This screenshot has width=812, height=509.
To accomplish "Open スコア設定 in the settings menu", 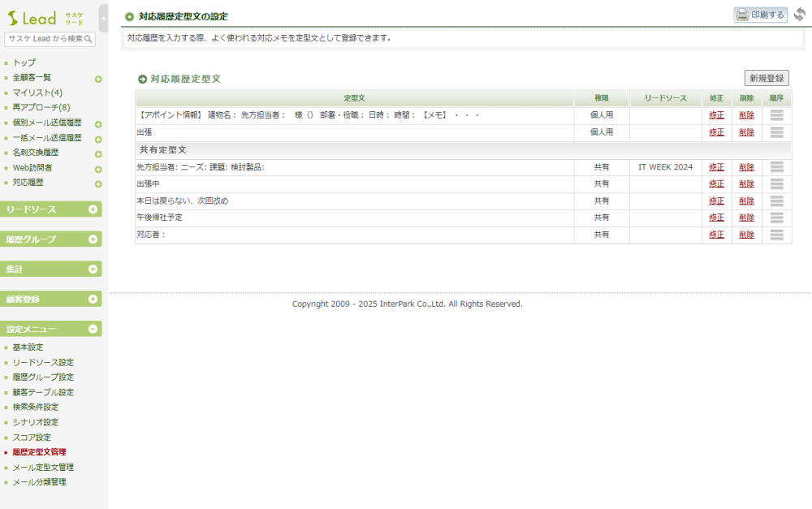I will click(32, 438).
